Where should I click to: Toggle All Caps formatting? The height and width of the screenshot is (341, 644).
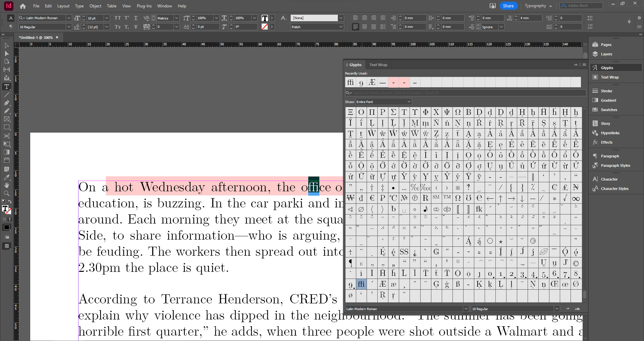(117, 18)
